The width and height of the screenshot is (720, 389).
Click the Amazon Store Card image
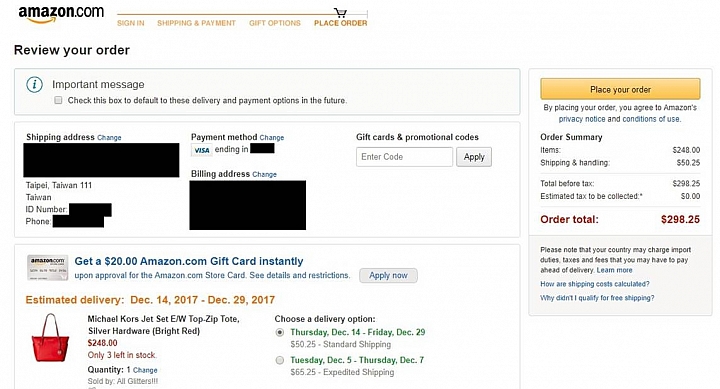(x=48, y=268)
